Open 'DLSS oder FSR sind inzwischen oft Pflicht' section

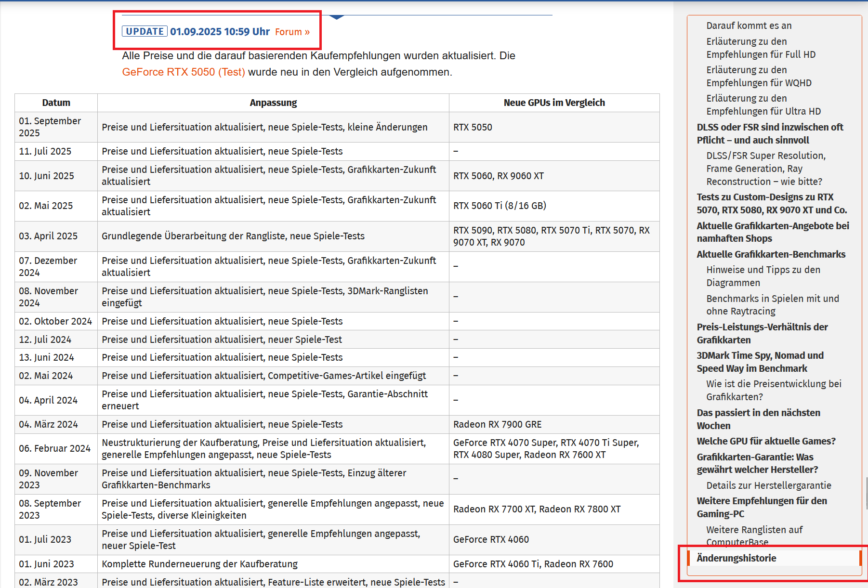[x=770, y=133]
